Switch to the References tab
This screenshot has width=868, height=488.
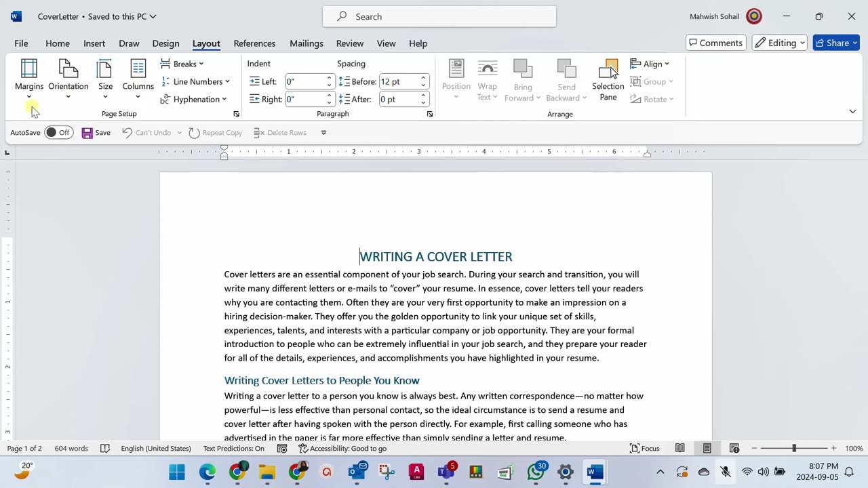point(254,43)
